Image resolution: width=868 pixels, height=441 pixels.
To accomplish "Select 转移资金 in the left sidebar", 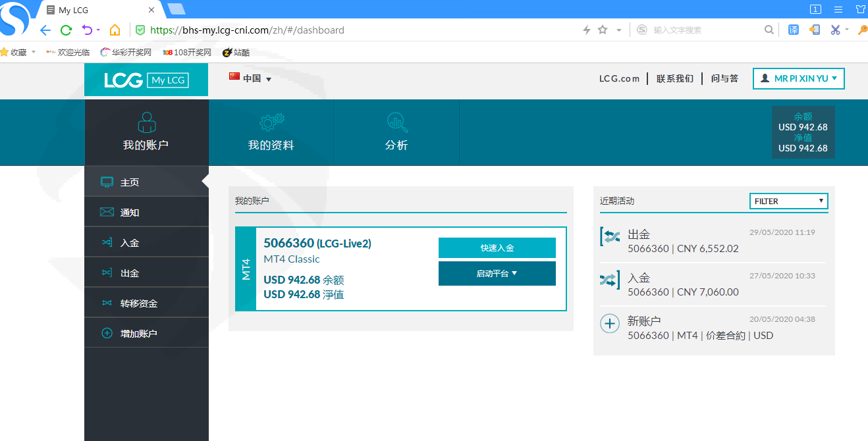I will coord(138,303).
